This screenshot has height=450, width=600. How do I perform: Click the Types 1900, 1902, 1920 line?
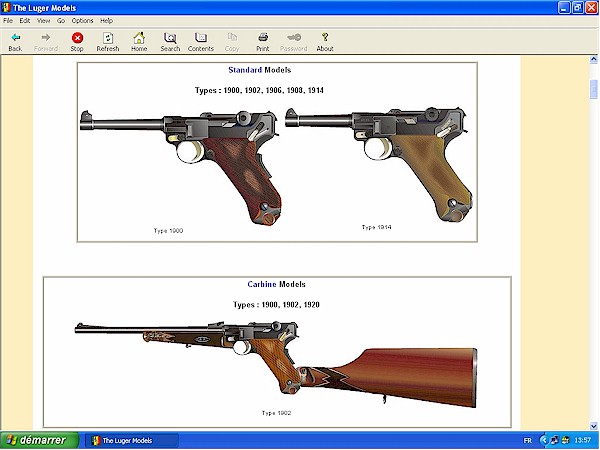click(276, 305)
